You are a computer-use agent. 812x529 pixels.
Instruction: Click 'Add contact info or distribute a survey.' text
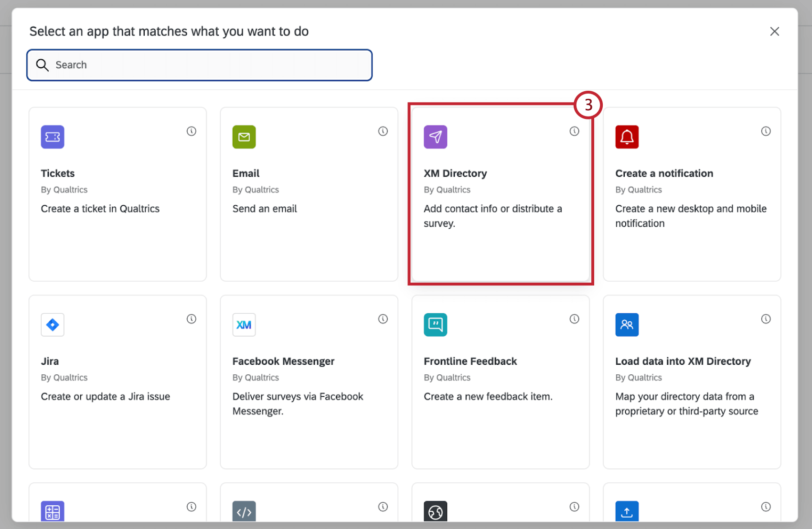(x=493, y=216)
